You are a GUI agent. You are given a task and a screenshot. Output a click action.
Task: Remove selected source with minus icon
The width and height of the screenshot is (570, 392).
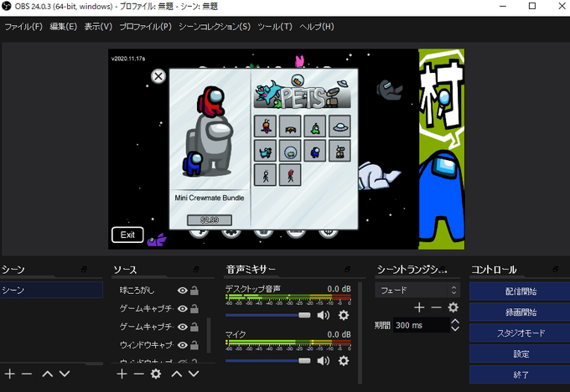pyautogui.click(x=138, y=374)
